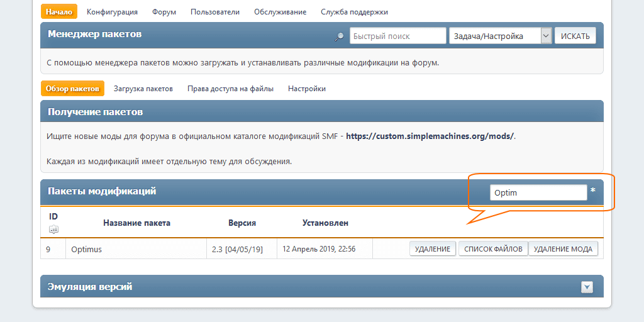Open СПИСОК ФАЙЛОВ for Optimus package
The height and width of the screenshot is (322, 644).
point(493,249)
